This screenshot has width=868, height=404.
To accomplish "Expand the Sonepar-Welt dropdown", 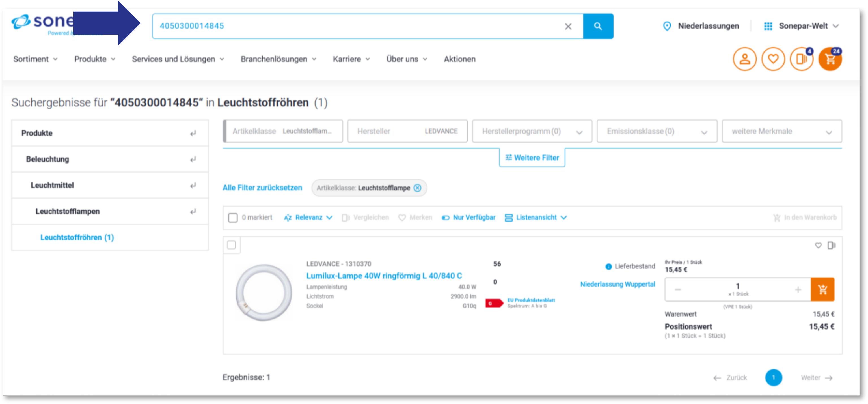I will pos(808,26).
